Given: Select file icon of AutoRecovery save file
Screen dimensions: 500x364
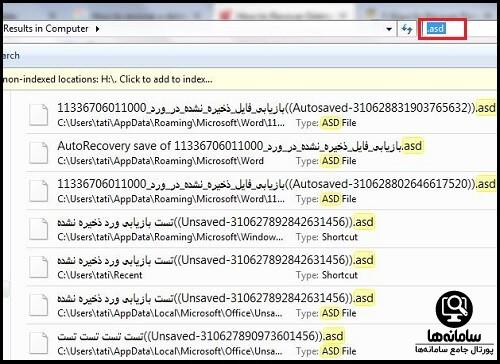Looking at the screenshot, I should (38, 153).
